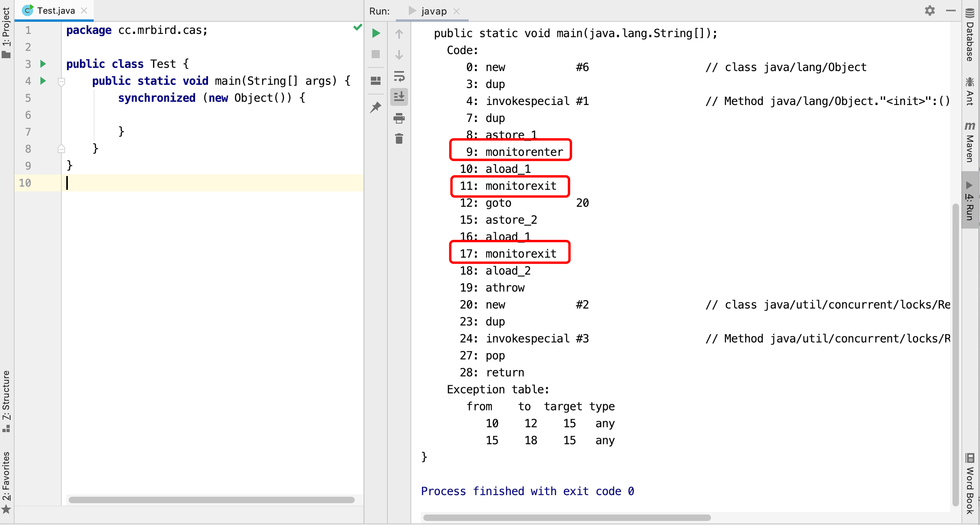Toggle the Run tool window side tab
Screen dimensions: 980x525
click(x=970, y=200)
